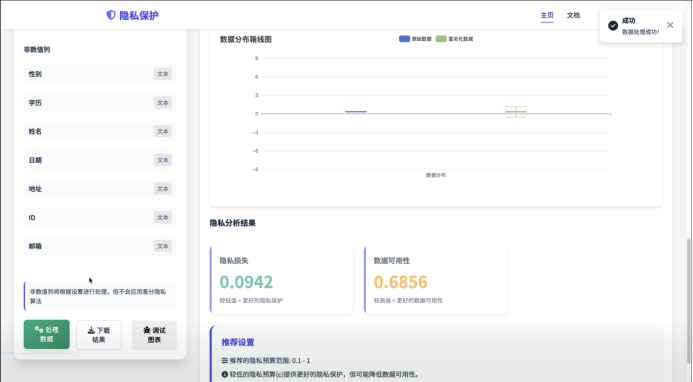Click the green anonymized data box plot
The width and height of the screenshot is (693, 382).
pos(516,112)
